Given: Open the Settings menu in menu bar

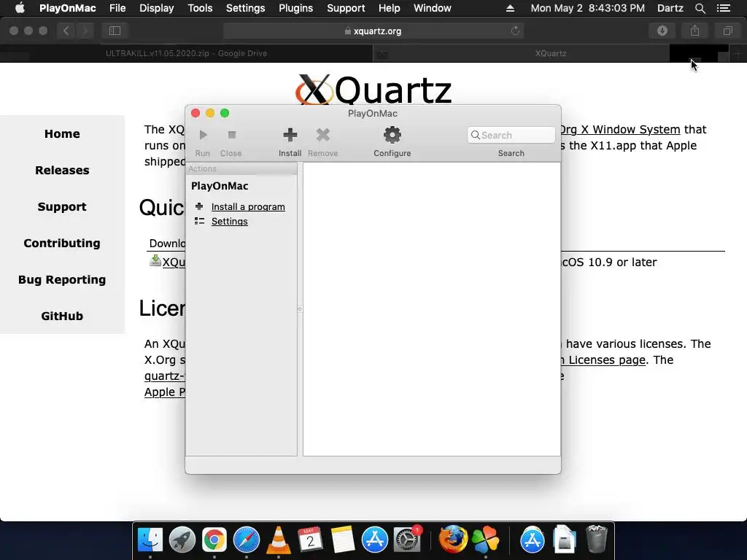Looking at the screenshot, I should point(245,8).
